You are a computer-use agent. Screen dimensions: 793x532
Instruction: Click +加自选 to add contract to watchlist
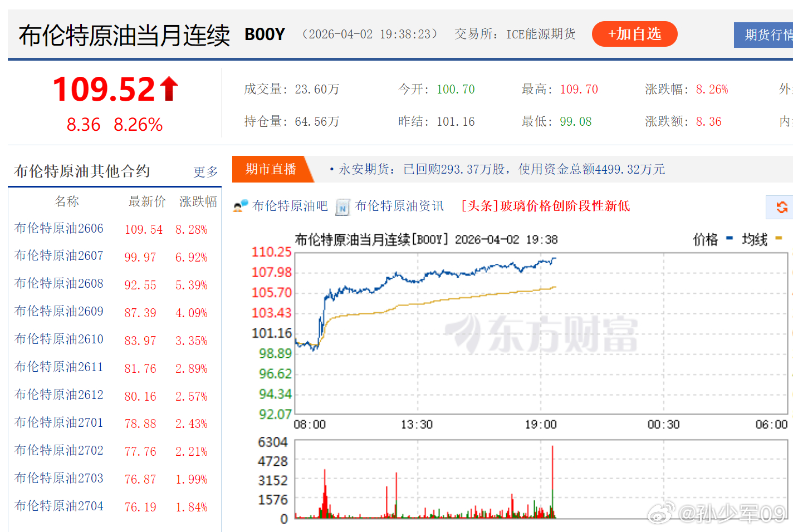point(634,33)
